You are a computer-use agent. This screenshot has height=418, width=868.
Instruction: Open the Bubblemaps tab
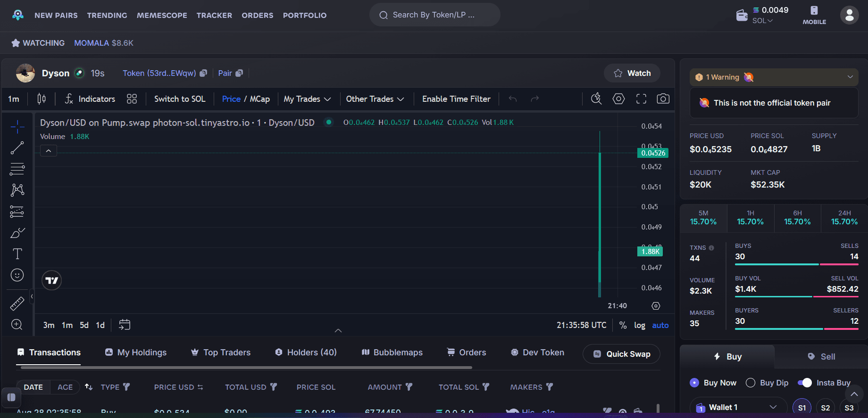pyautogui.click(x=392, y=352)
